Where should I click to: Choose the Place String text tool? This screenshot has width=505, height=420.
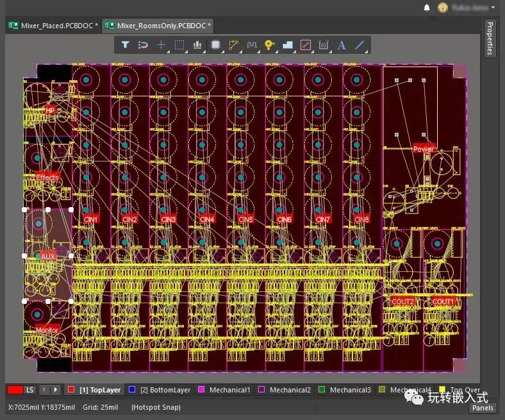tap(342, 45)
